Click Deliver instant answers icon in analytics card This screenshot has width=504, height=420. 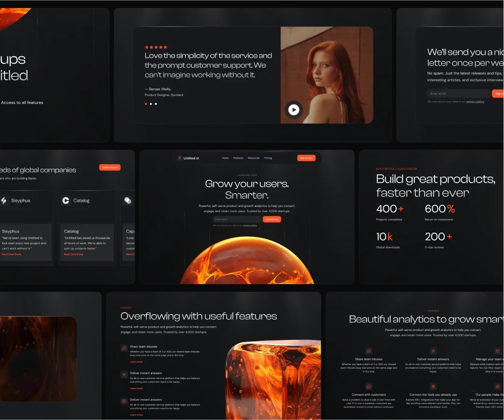coord(433,351)
